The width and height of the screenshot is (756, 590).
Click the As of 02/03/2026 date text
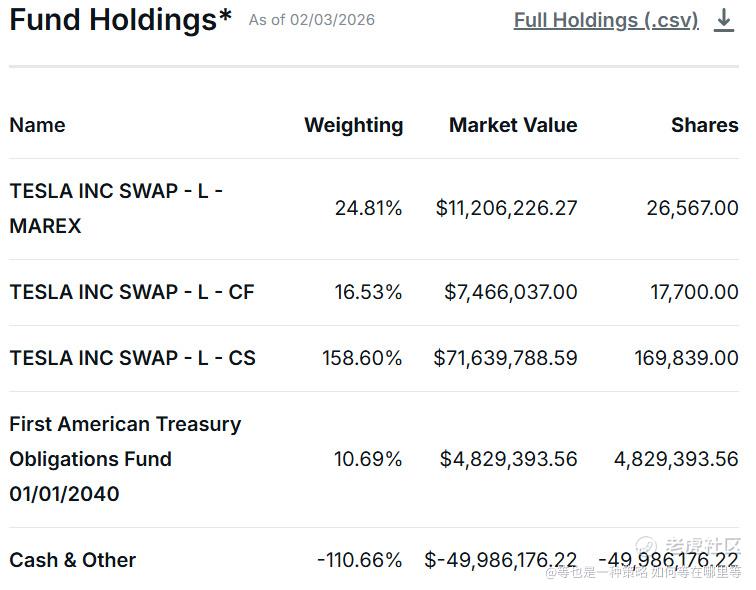(312, 20)
